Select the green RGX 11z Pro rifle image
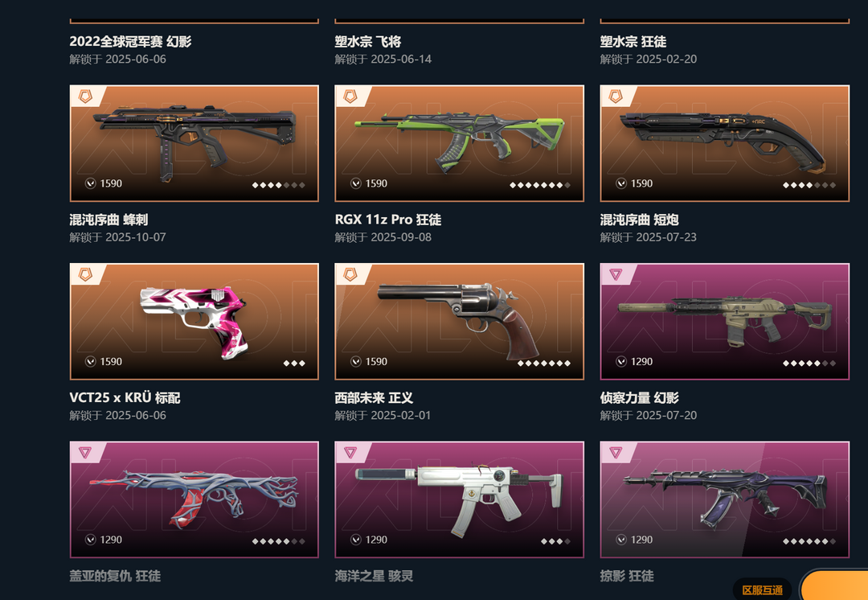The height and width of the screenshot is (600, 868). (x=460, y=142)
